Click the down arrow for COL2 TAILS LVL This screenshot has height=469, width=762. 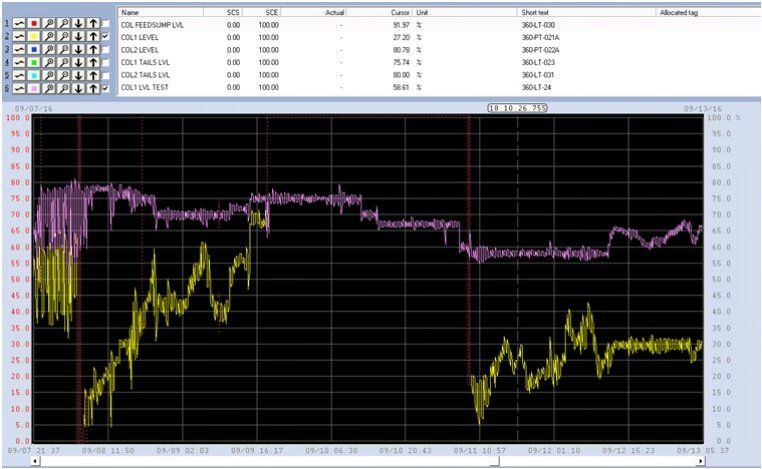78,76
